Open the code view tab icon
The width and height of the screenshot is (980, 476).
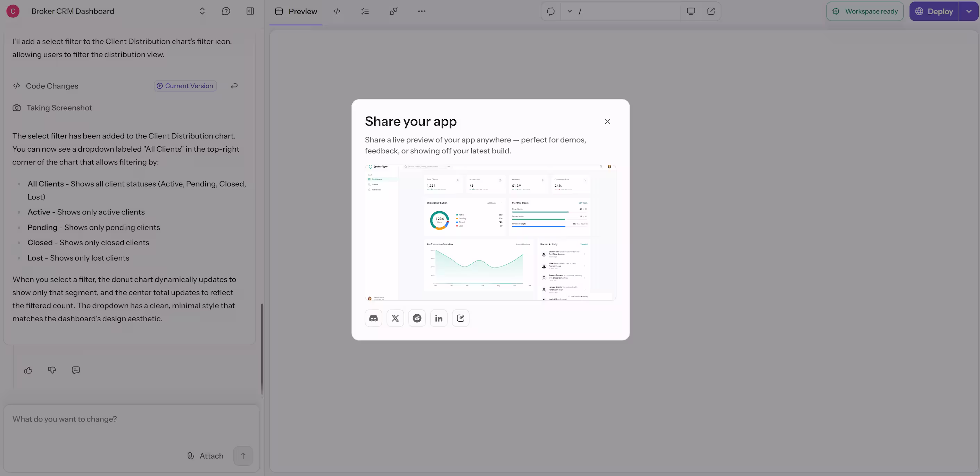(x=337, y=11)
